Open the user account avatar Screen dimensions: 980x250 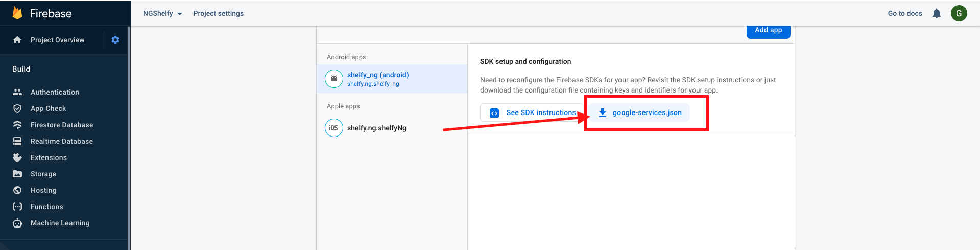(x=959, y=14)
